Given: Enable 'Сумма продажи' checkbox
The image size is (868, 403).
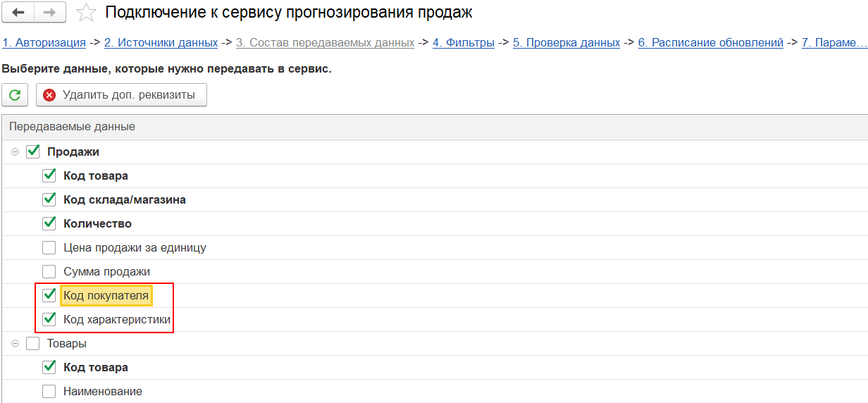Looking at the screenshot, I should (x=49, y=271).
